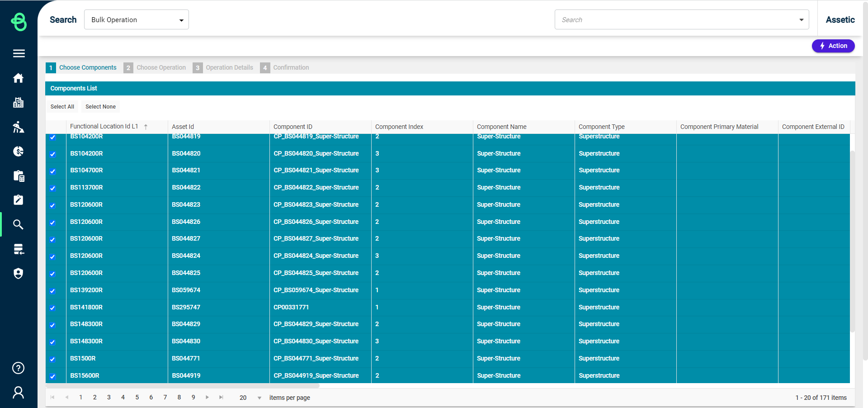Click the sort ascending arrow on Functional Location
This screenshot has height=408, width=868.
(146, 127)
